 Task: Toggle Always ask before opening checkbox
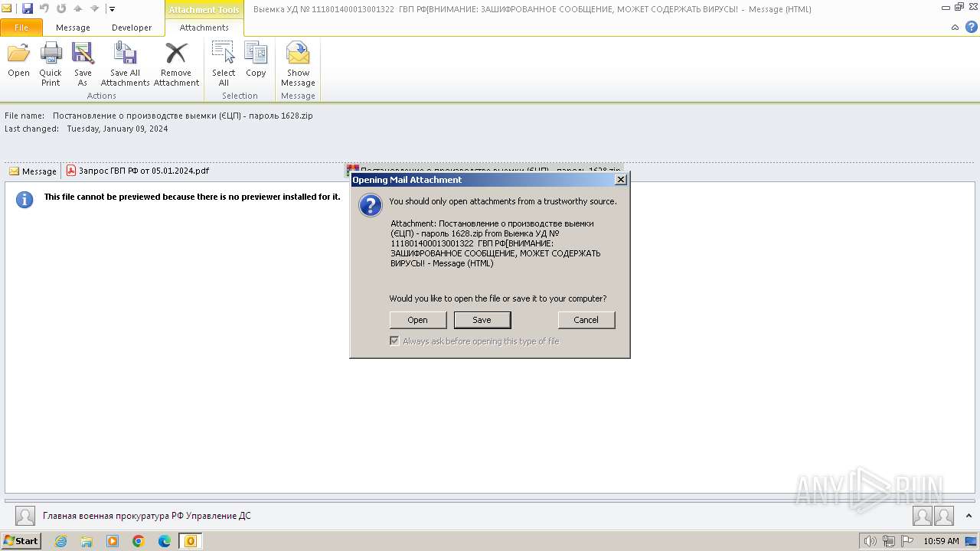pyautogui.click(x=394, y=341)
